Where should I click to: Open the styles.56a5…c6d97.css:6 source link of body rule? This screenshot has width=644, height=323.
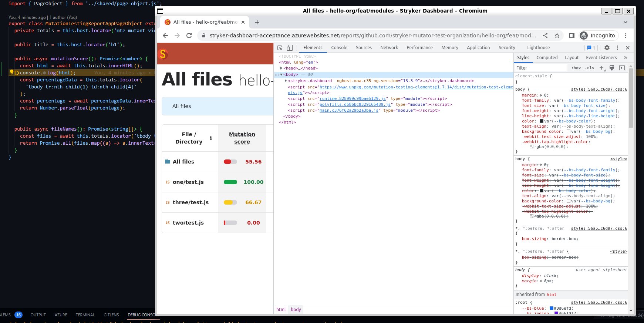click(599, 89)
